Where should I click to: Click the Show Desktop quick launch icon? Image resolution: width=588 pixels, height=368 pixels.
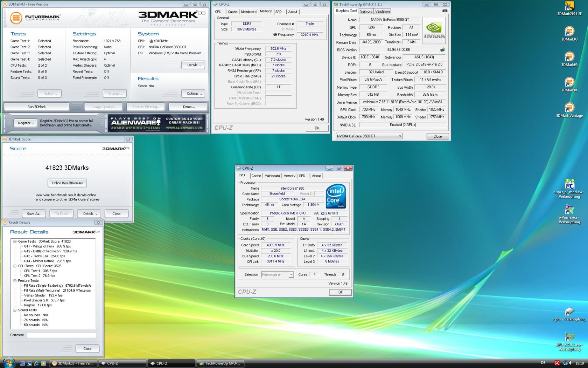click(22, 363)
